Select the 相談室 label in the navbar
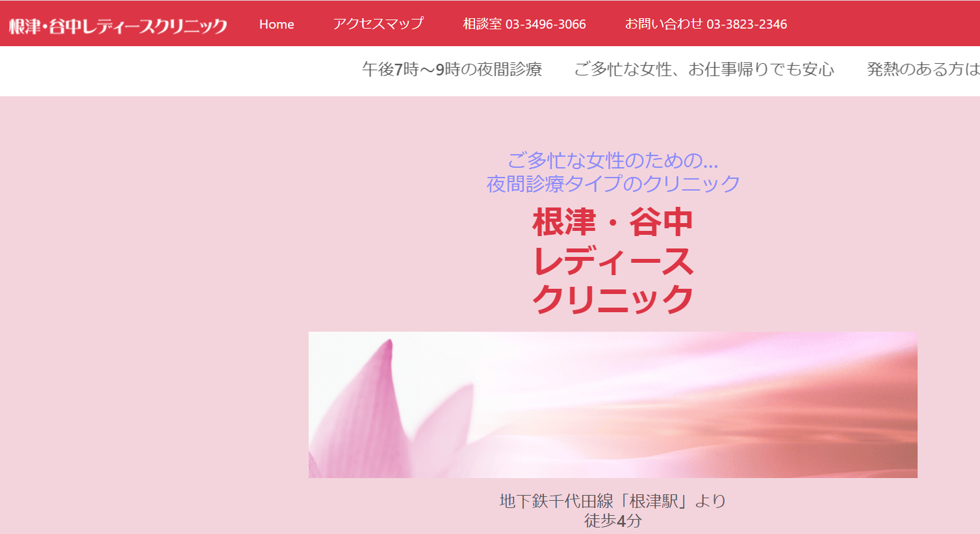This screenshot has height=534, width=980. 482,24
